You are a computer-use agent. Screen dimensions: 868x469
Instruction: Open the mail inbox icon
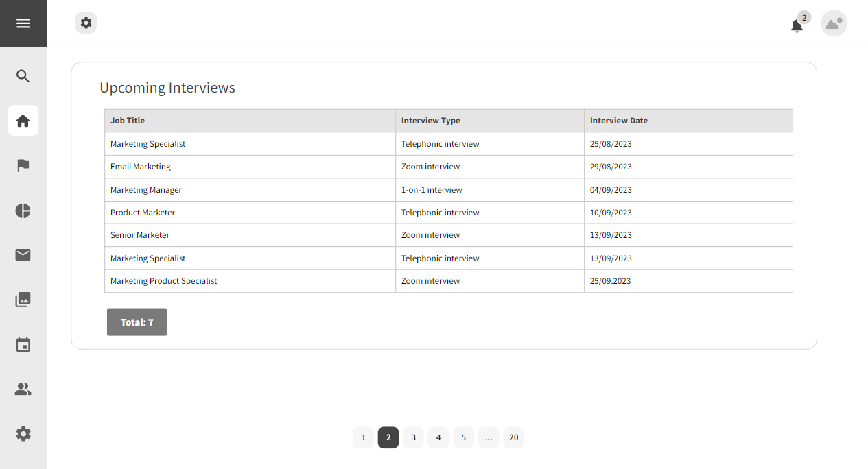click(x=23, y=254)
